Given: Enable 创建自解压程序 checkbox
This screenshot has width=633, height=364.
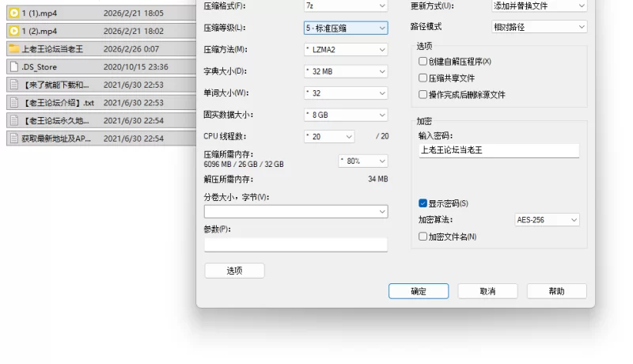Looking at the screenshot, I should point(423,62).
